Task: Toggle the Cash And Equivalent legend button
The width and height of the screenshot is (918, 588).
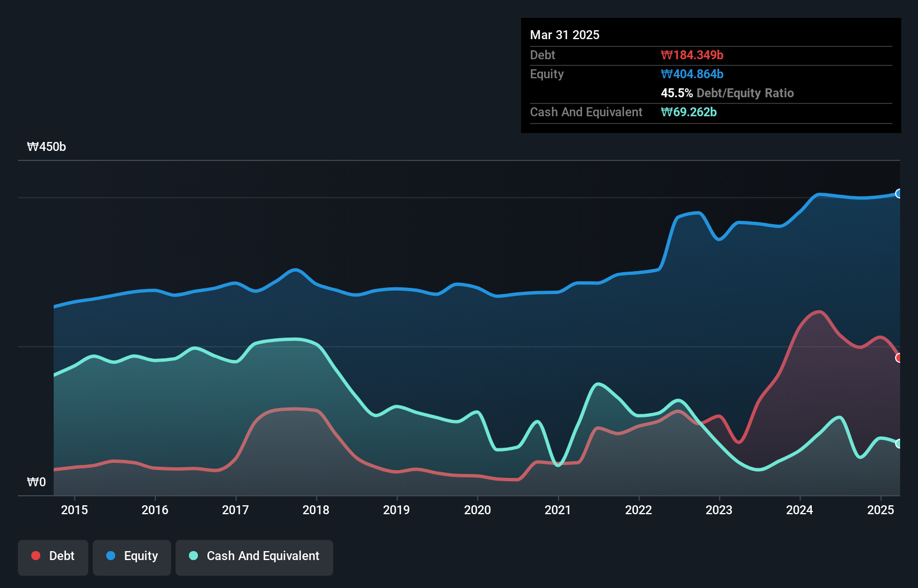Action: [x=254, y=557]
